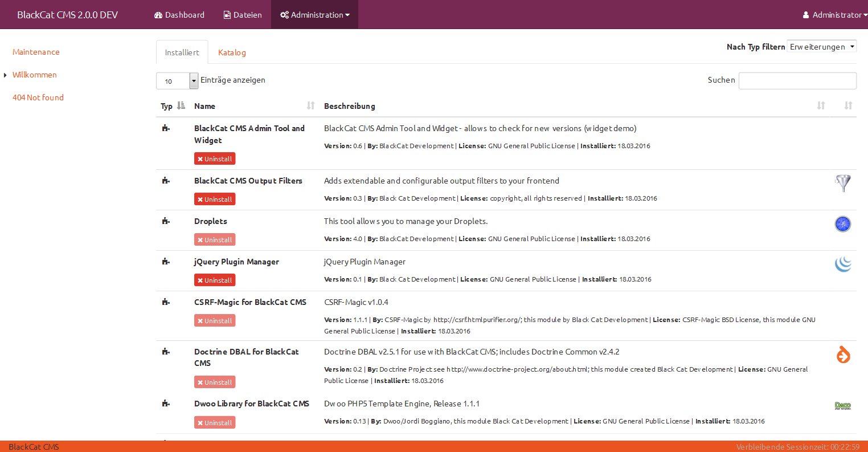
Task: Focus the Suchen search field
Action: click(797, 80)
